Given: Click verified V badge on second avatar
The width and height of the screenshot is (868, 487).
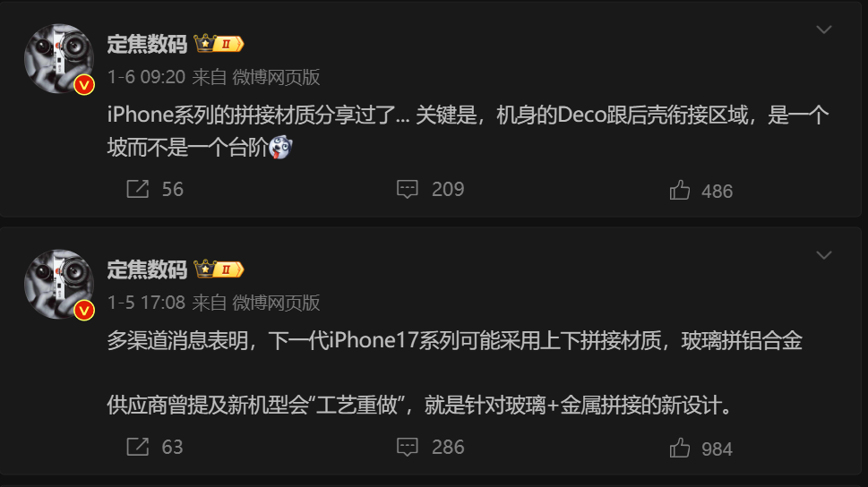Looking at the screenshot, I should click(x=84, y=311).
